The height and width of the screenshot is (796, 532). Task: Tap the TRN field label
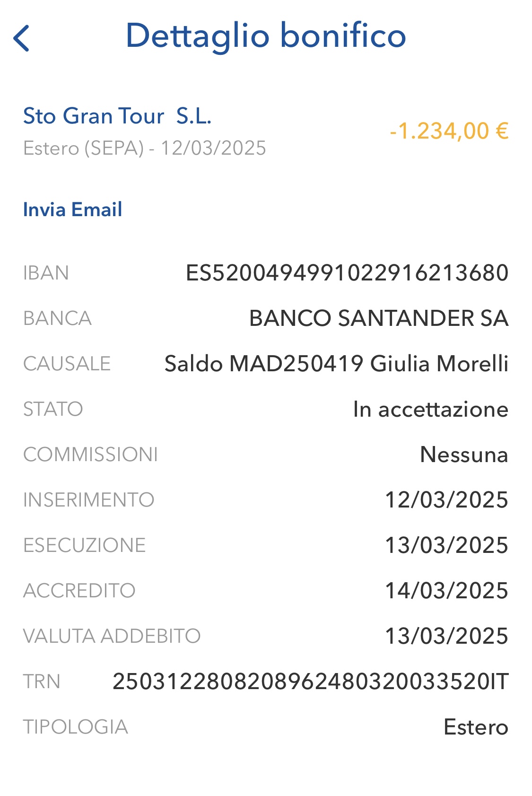pyautogui.click(x=42, y=682)
